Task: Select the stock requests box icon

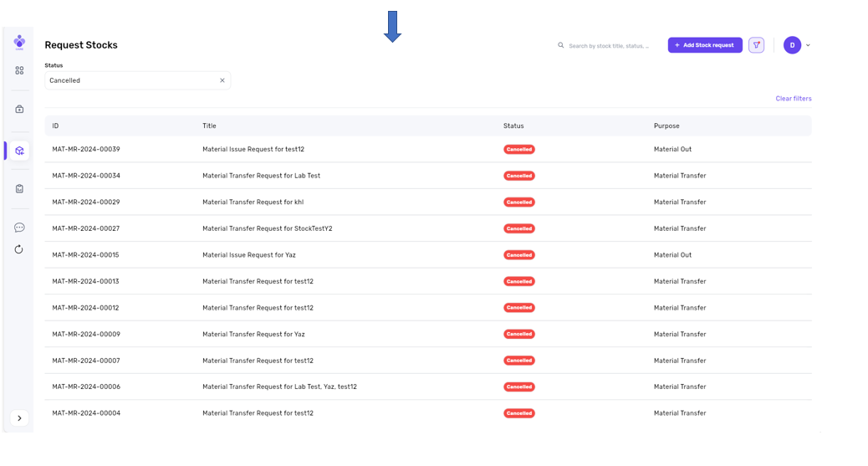Action: [19, 151]
